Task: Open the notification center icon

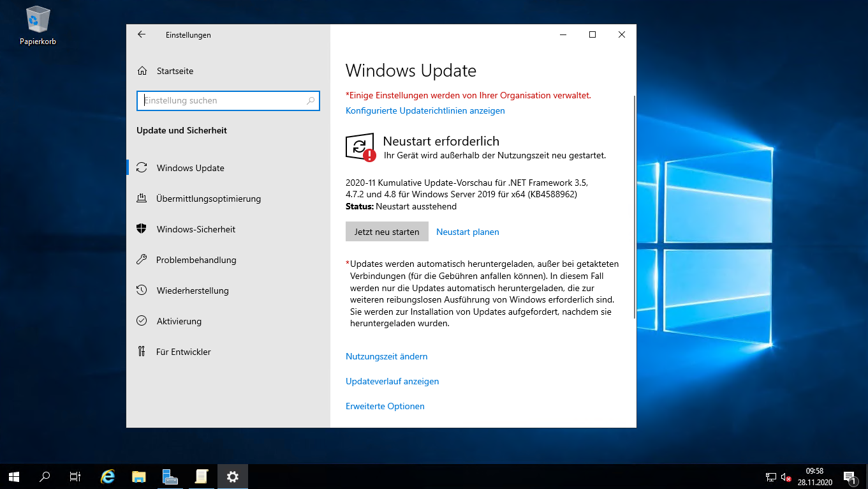Action: [x=849, y=476]
